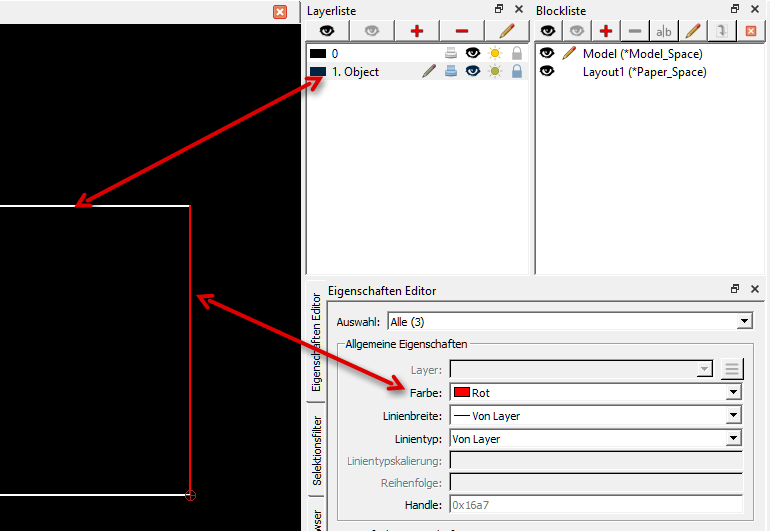This screenshot has height=531, width=770.
Task: Show all layers in Layerliste toolbar
Action: (x=327, y=31)
